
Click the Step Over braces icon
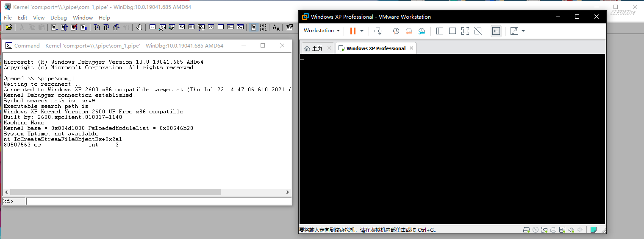click(x=106, y=27)
